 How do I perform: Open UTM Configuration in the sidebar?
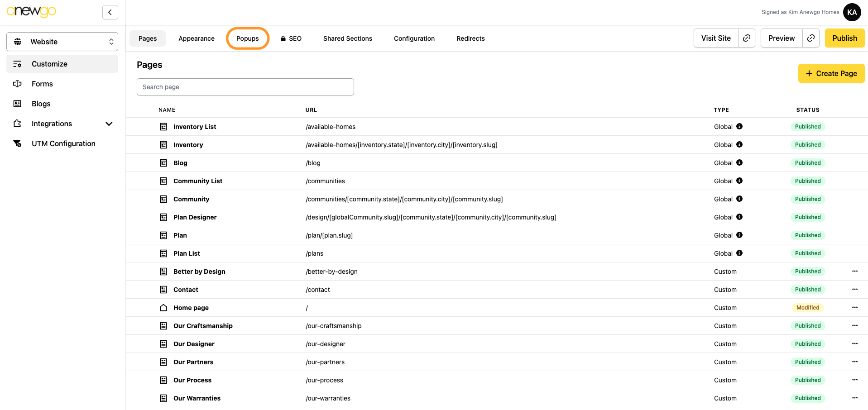coord(63,143)
